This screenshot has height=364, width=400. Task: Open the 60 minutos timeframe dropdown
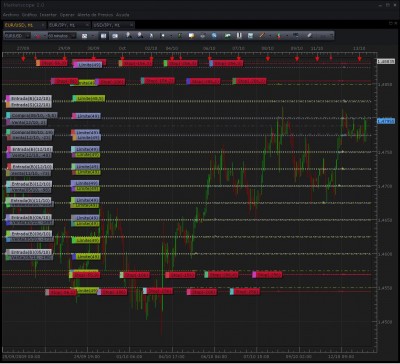[x=62, y=36]
